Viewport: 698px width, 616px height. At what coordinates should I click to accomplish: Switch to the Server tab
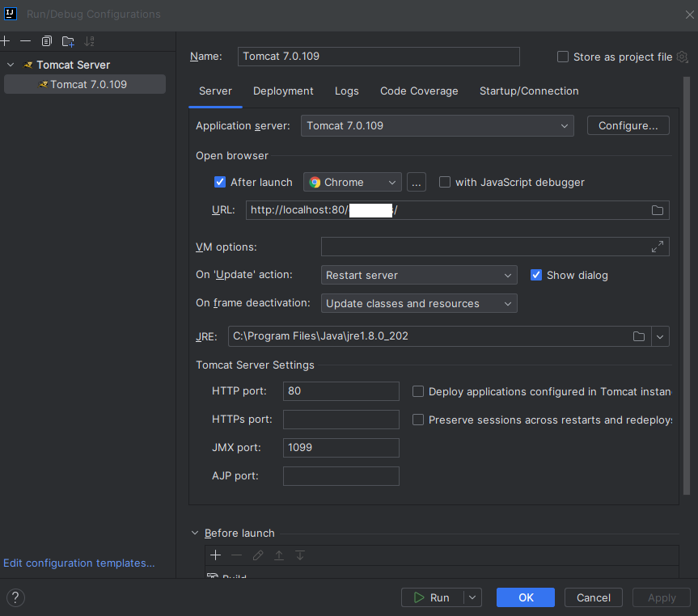click(x=215, y=91)
